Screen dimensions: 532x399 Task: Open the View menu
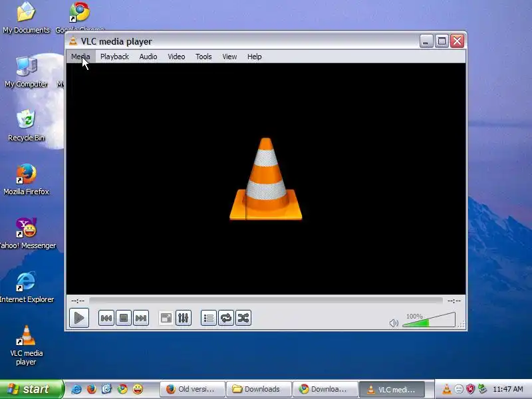(x=229, y=57)
